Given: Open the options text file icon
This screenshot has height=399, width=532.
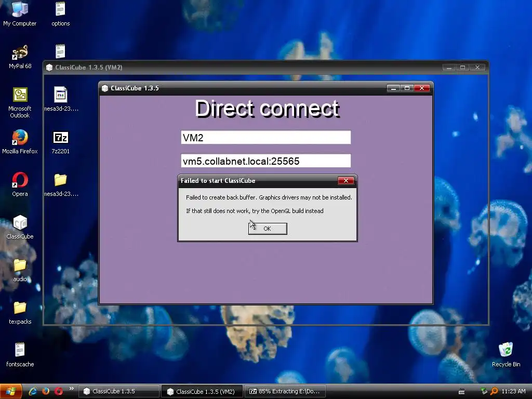Looking at the screenshot, I should [x=60, y=14].
